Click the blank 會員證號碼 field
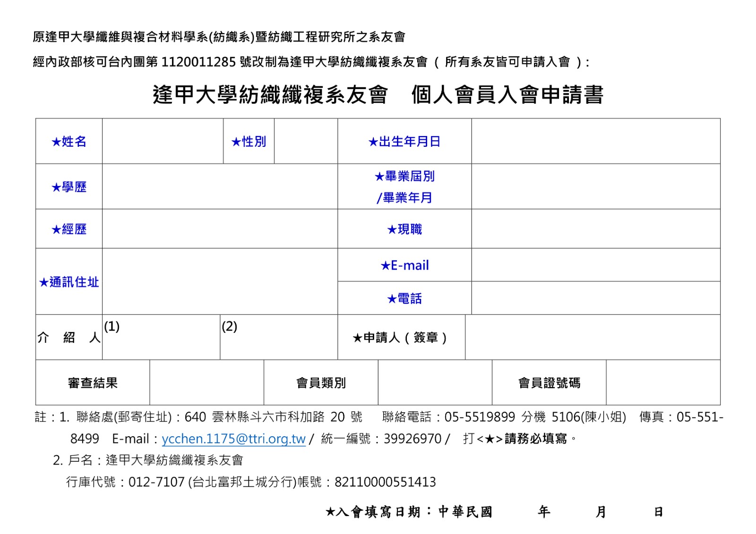756x534 pixels. [x=663, y=382]
